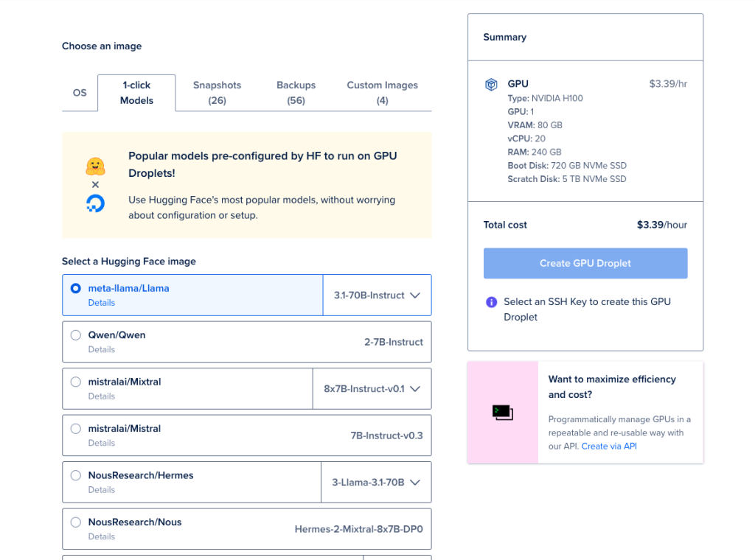The height and width of the screenshot is (560, 755).
Task: Select the Qwen/Qwen radio button
Action: point(76,335)
